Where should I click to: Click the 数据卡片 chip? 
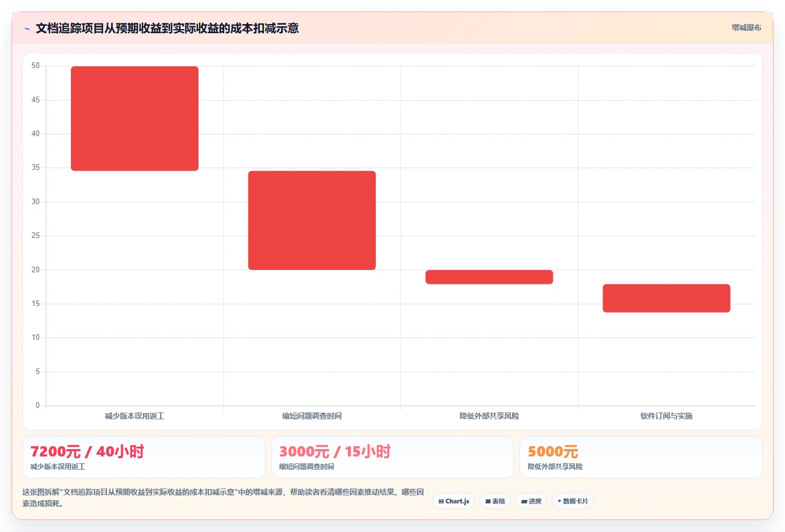point(573,501)
